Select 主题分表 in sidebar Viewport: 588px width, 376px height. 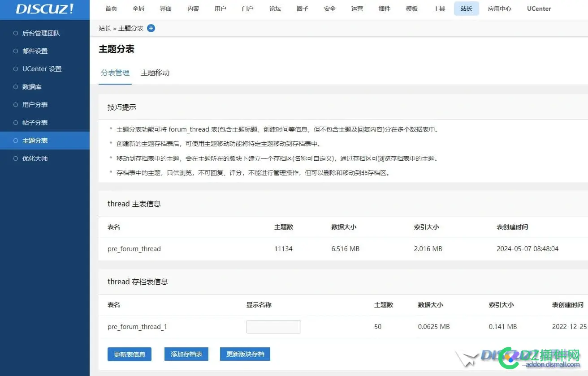45,141
